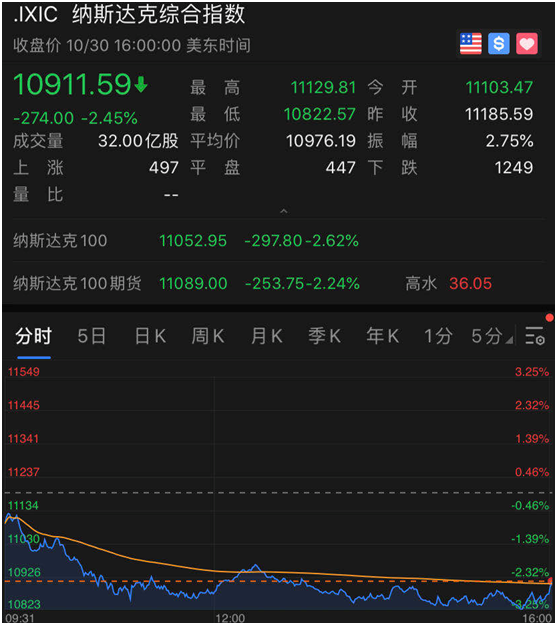Tap the 12:00 time axis label

tap(230, 618)
